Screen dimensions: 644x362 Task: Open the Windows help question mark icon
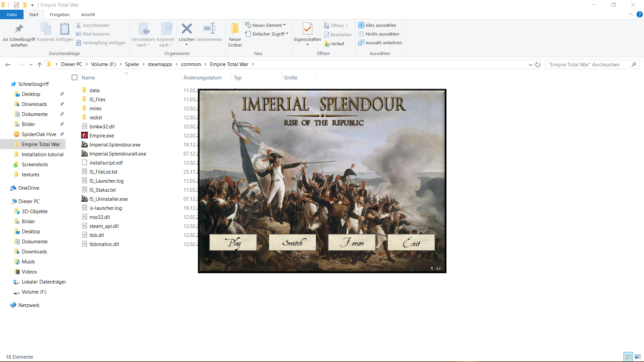point(640,14)
